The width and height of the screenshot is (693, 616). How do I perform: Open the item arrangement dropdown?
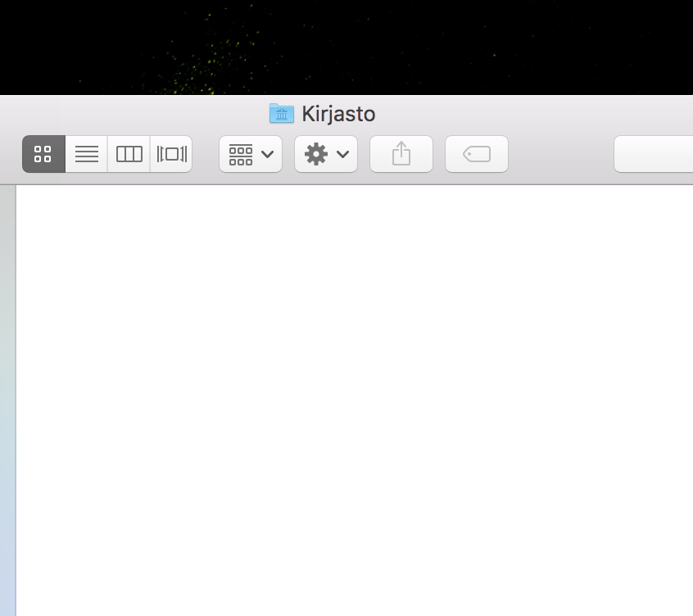click(251, 154)
